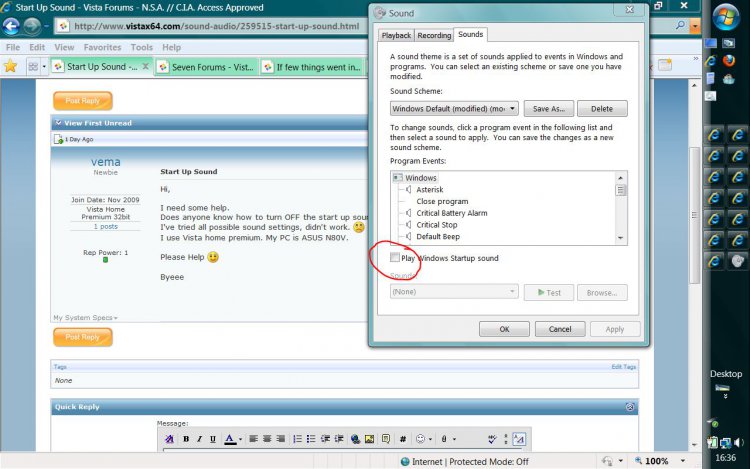Toggle italic in the Quick Reply editor
Screen dimensions: 750x469
tap(199, 439)
